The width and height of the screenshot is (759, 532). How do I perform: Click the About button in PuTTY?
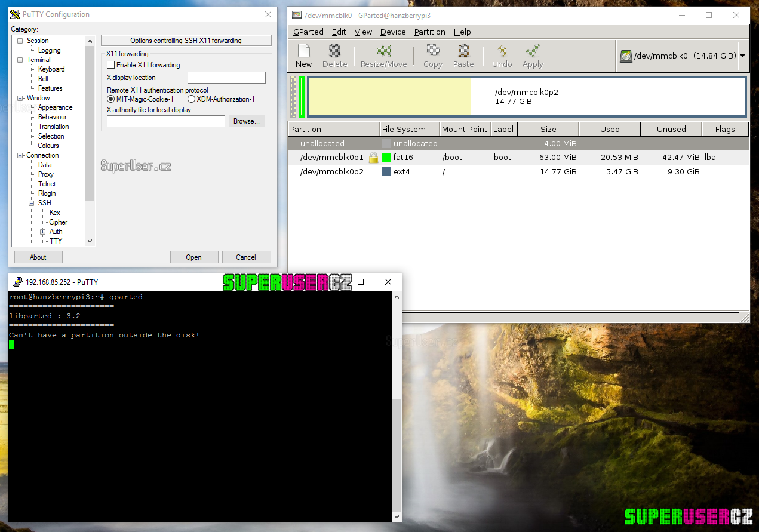point(38,257)
